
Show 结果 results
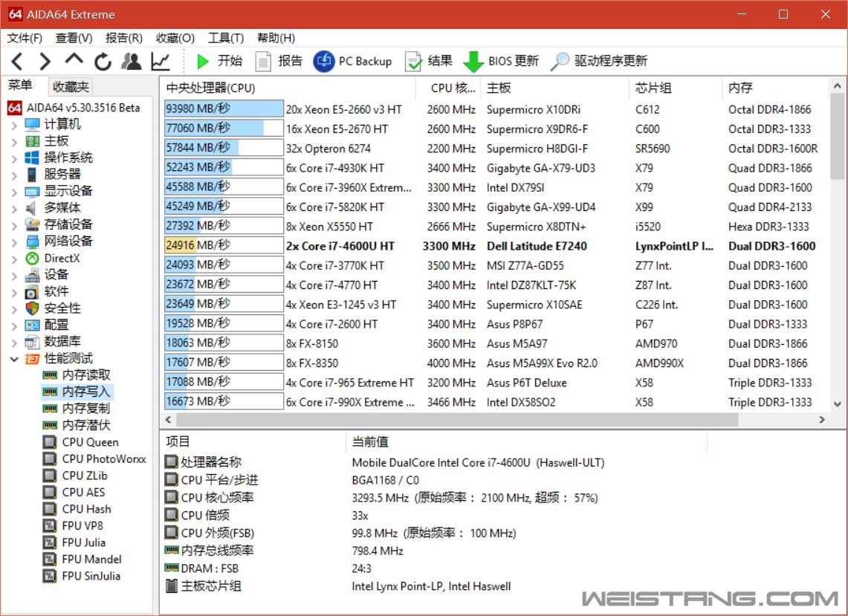(429, 61)
